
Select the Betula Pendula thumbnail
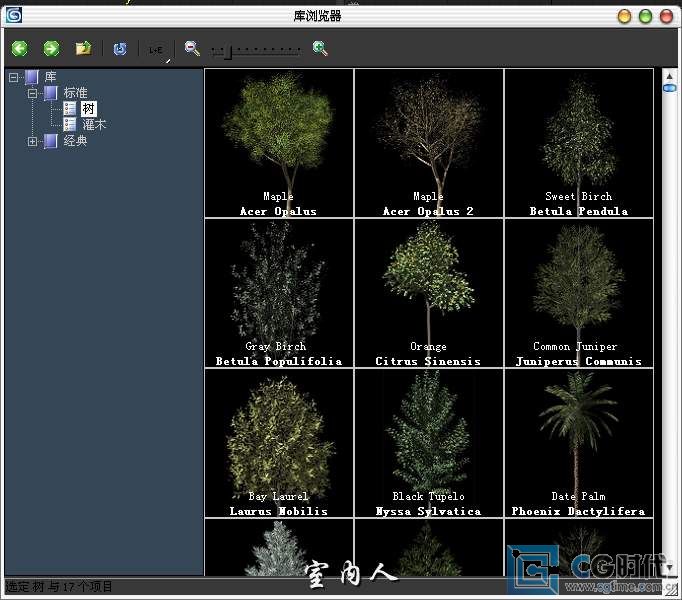(579, 143)
